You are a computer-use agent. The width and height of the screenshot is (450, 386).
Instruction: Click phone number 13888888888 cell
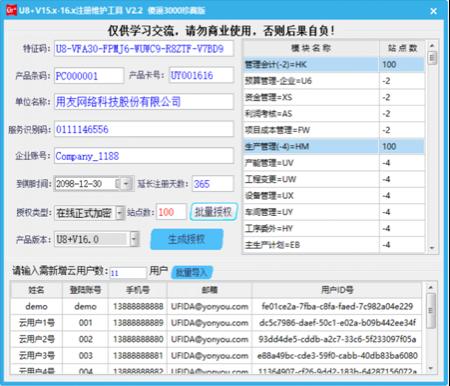pos(137,306)
